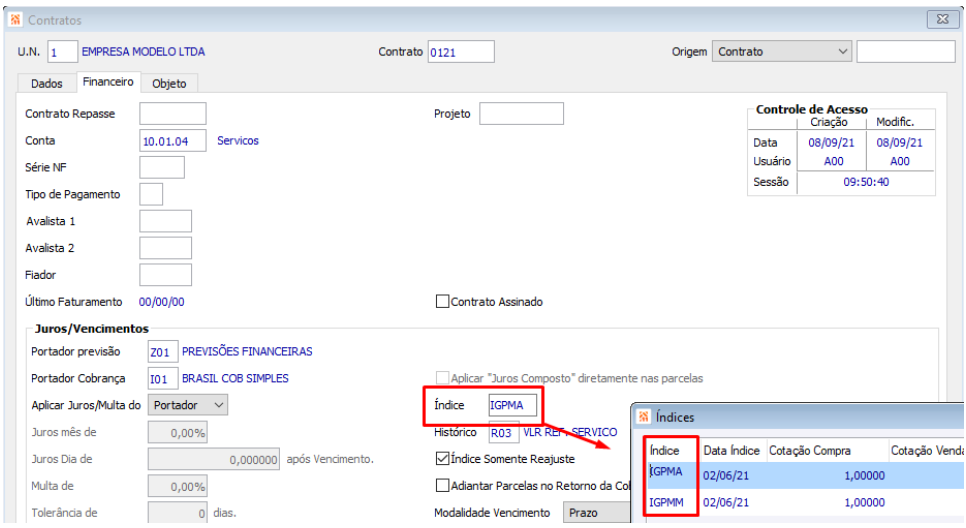966x528 pixels.
Task: Open the Origem dropdown
Action: [x=782, y=52]
